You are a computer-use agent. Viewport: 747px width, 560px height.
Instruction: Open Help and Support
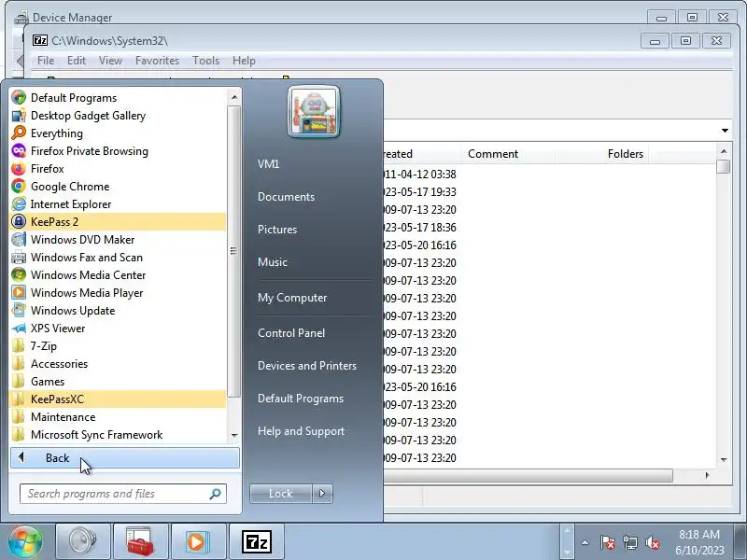pyautogui.click(x=301, y=431)
